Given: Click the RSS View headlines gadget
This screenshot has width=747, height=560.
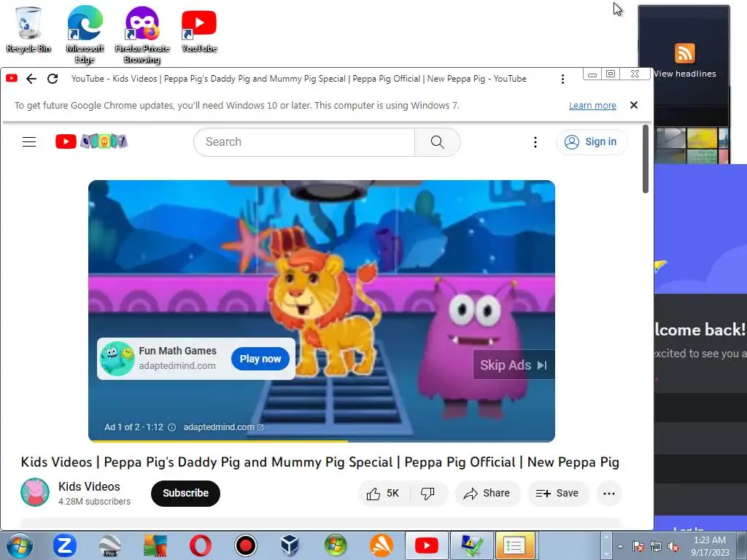Looking at the screenshot, I should coord(684,60).
